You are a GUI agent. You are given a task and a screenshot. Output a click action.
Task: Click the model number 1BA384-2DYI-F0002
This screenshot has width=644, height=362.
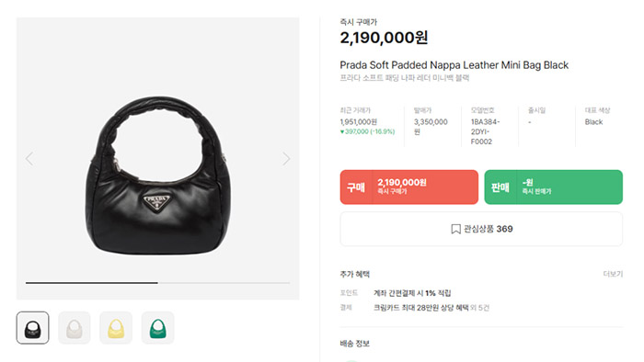pos(486,131)
